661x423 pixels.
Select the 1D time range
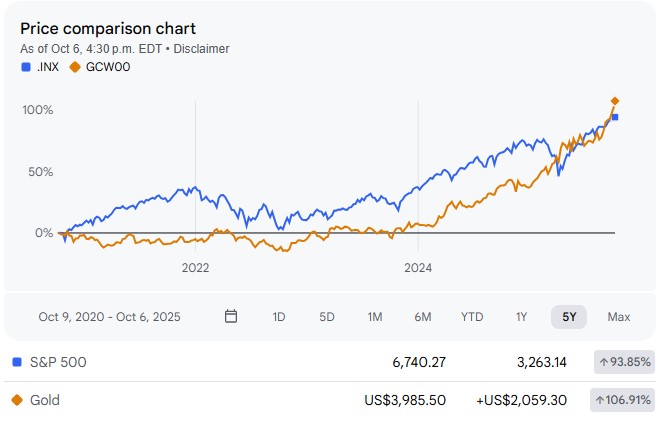279,317
